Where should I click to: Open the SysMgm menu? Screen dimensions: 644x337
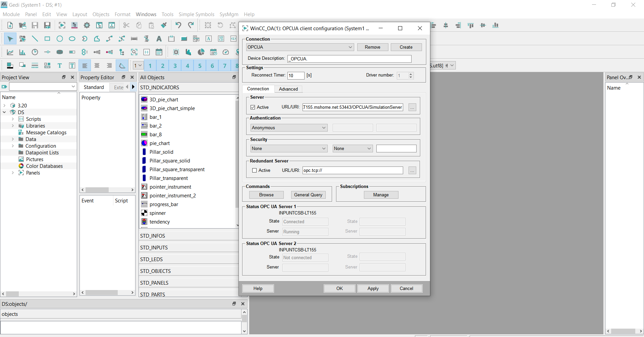229,14
